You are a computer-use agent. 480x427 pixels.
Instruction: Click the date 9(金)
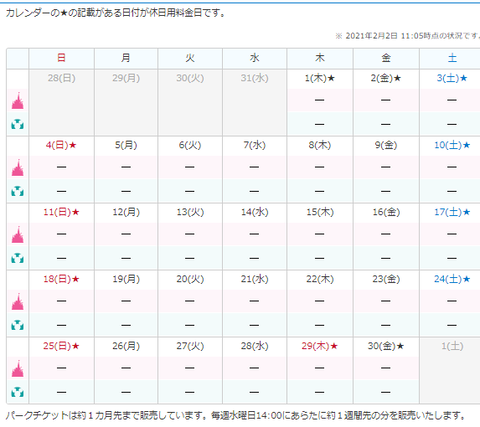coord(386,145)
